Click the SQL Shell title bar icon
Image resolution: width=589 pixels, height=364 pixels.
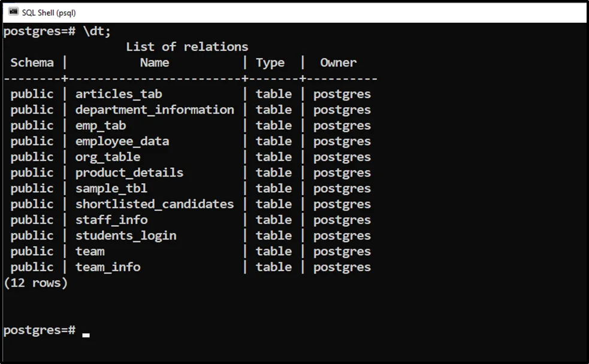[x=13, y=12]
